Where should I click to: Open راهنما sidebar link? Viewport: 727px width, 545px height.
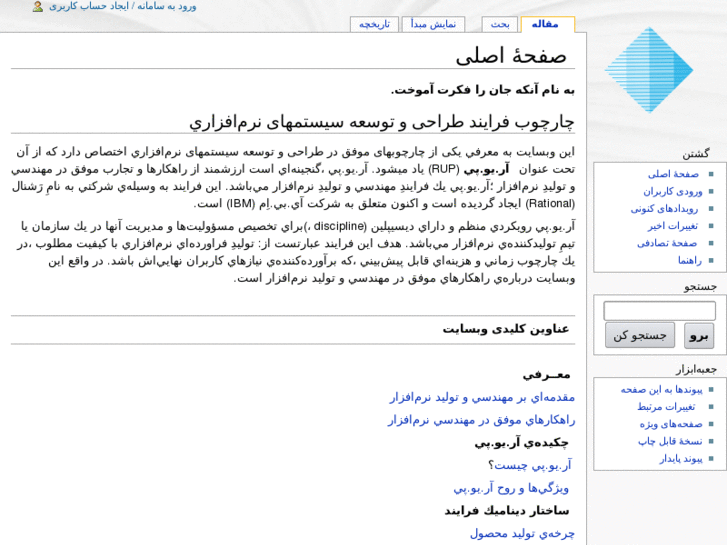coord(690,261)
